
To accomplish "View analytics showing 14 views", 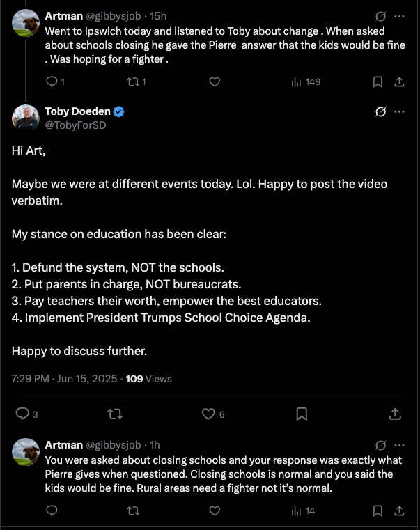I will point(303,510).
